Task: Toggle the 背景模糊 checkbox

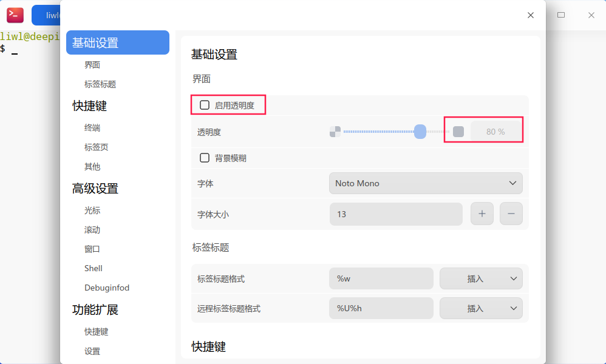Action: (x=205, y=158)
